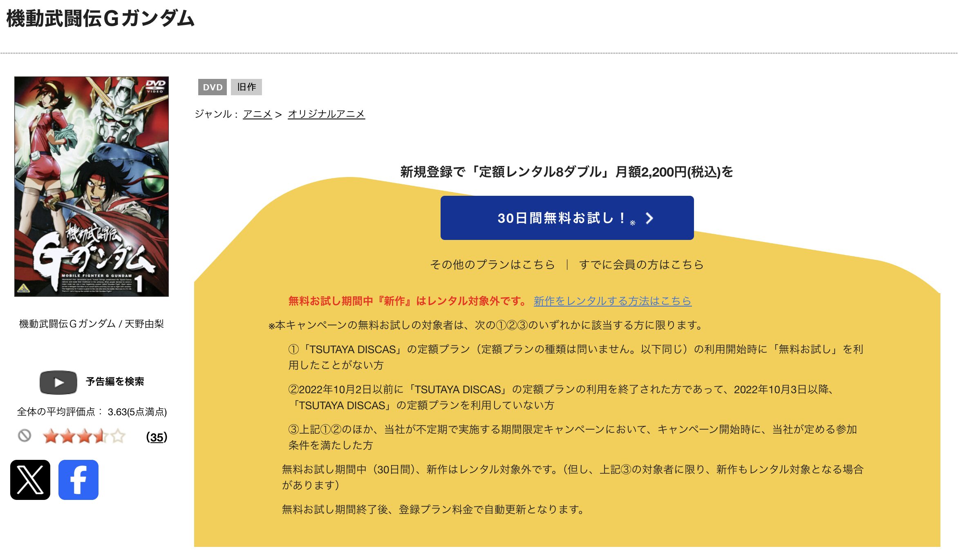Share on Facebook icon
The image size is (958, 560).
(78, 480)
